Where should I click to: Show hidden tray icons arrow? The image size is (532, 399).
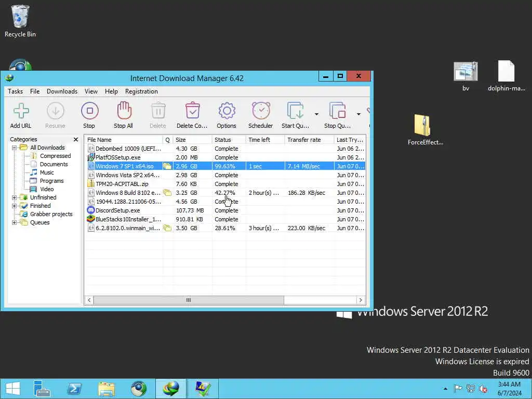pos(445,389)
